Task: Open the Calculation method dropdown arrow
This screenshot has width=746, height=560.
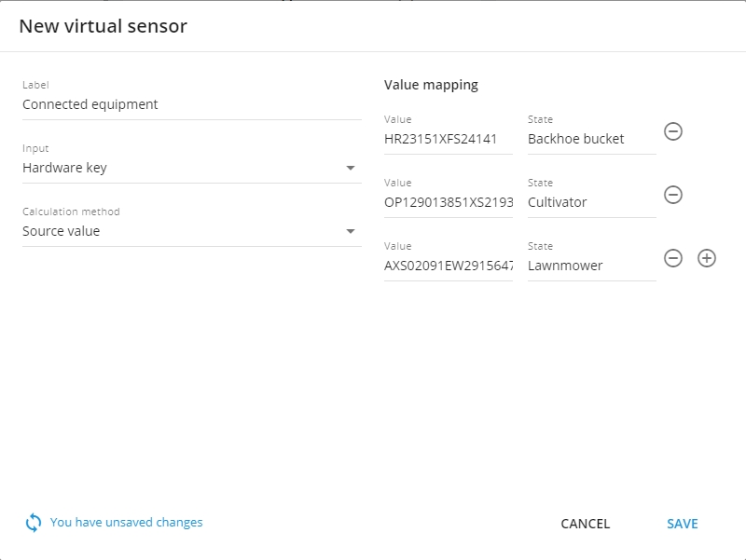Action: (x=352, y=231)
